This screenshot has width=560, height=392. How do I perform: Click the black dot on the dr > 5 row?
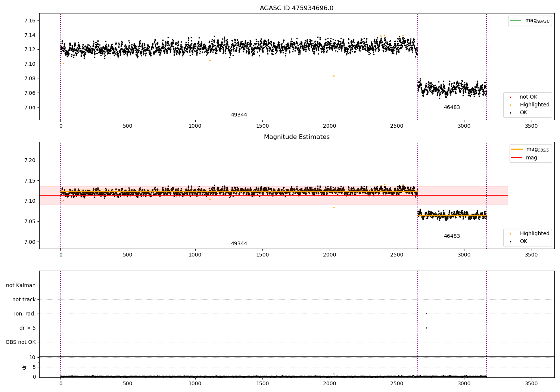[x=426, y=328]
